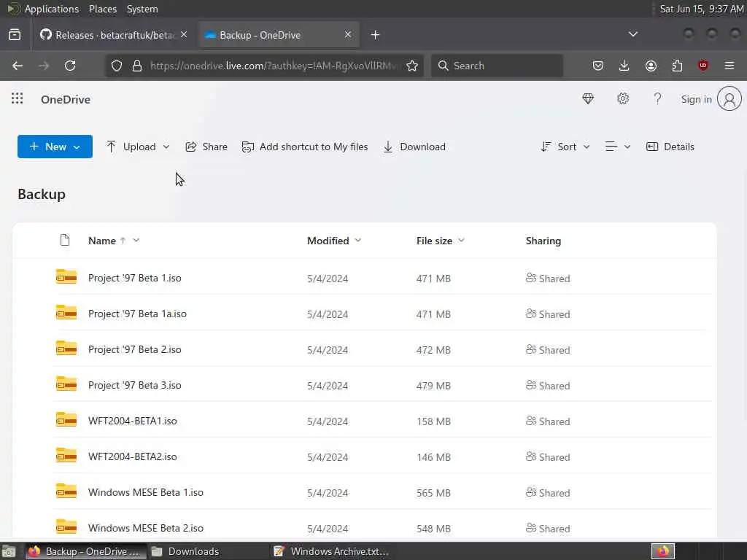Open the view layout options dropdown

point(617,147)
